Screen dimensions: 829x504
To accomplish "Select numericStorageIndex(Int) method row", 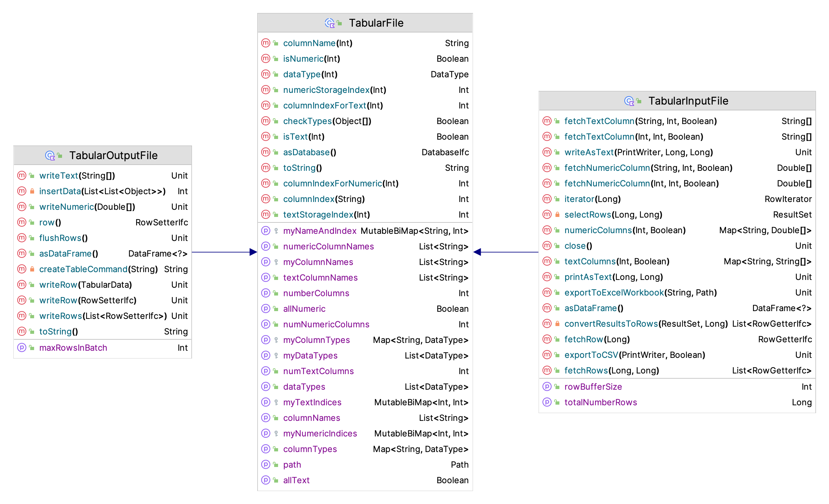I will click(365, 90).
